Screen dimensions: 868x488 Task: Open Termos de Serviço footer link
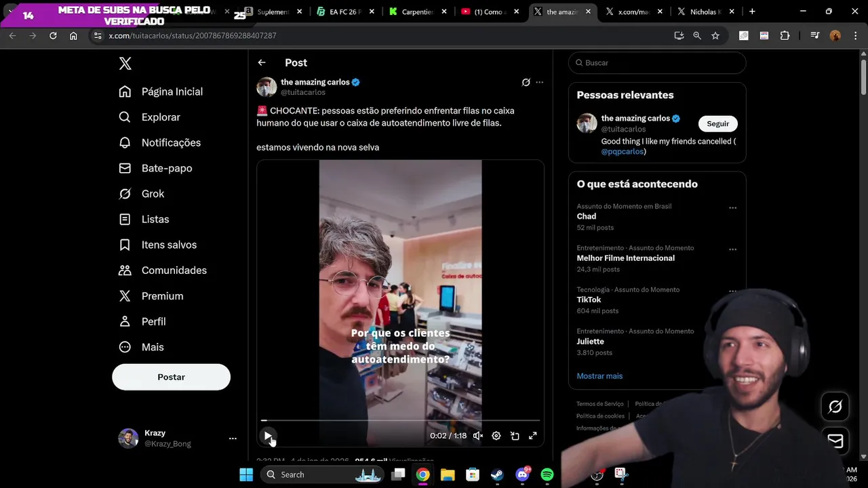point(600,404)
